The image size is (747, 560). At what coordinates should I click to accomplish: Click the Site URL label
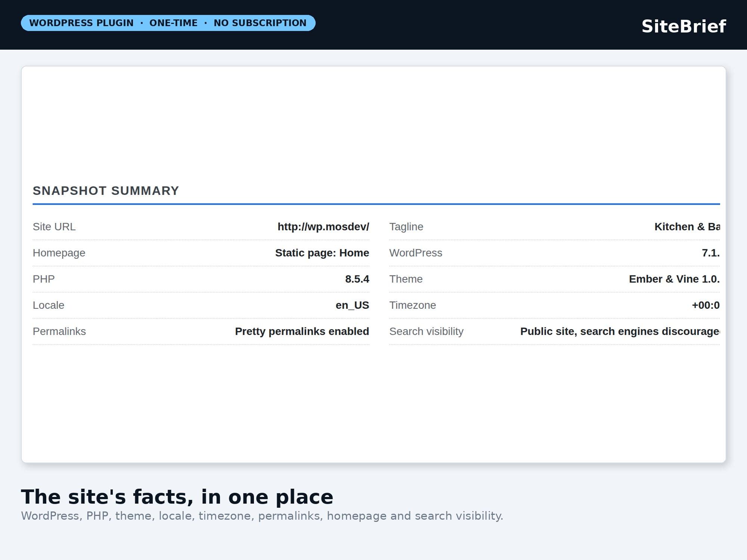point(54,227)
